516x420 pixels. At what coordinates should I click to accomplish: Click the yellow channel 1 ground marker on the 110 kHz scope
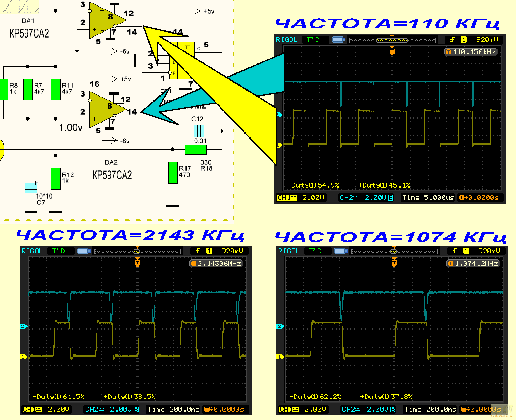point(279,145)
